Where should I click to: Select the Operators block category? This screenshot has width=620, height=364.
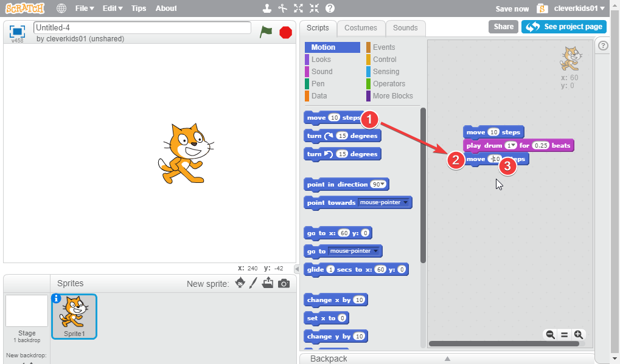point(390,84)
